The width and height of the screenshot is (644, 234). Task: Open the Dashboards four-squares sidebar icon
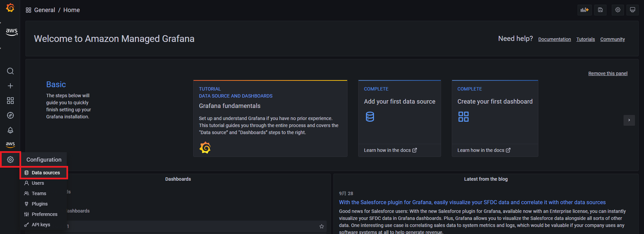click(x=10, y=101)
